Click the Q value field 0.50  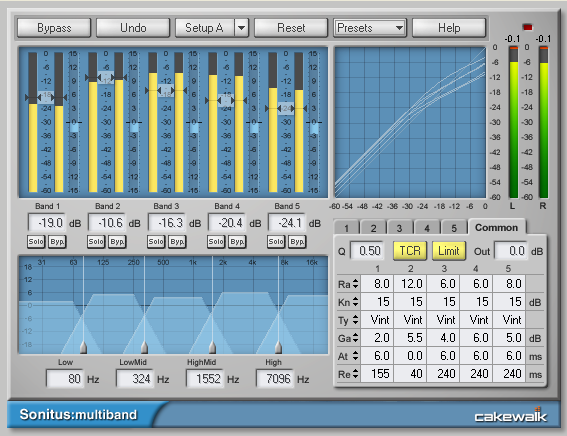[x=367, y=251]
